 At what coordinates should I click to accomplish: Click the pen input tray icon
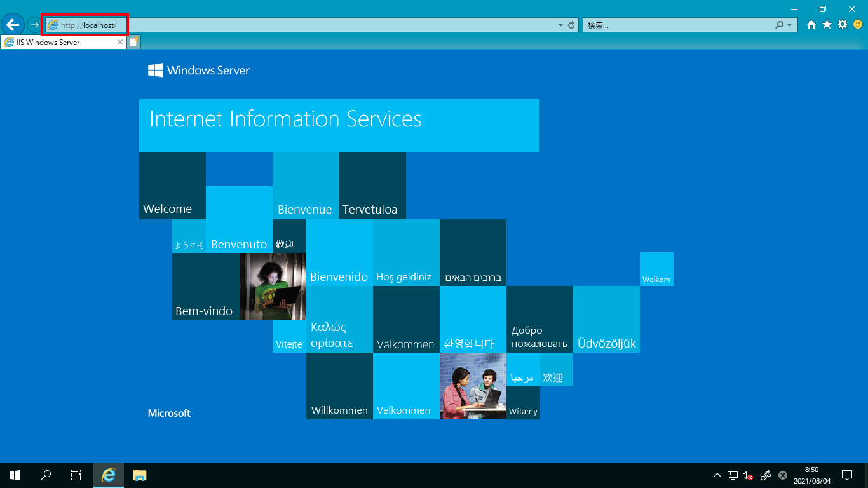(766, 475)
